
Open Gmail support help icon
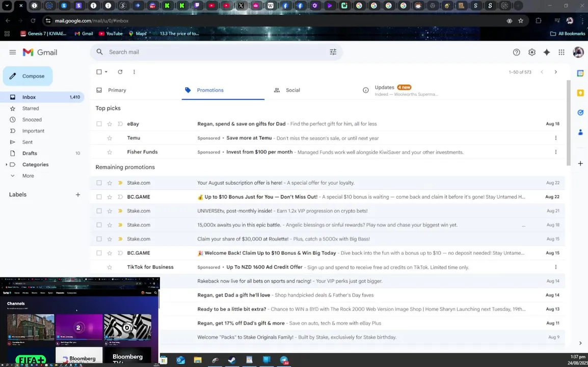coord(516,52)
